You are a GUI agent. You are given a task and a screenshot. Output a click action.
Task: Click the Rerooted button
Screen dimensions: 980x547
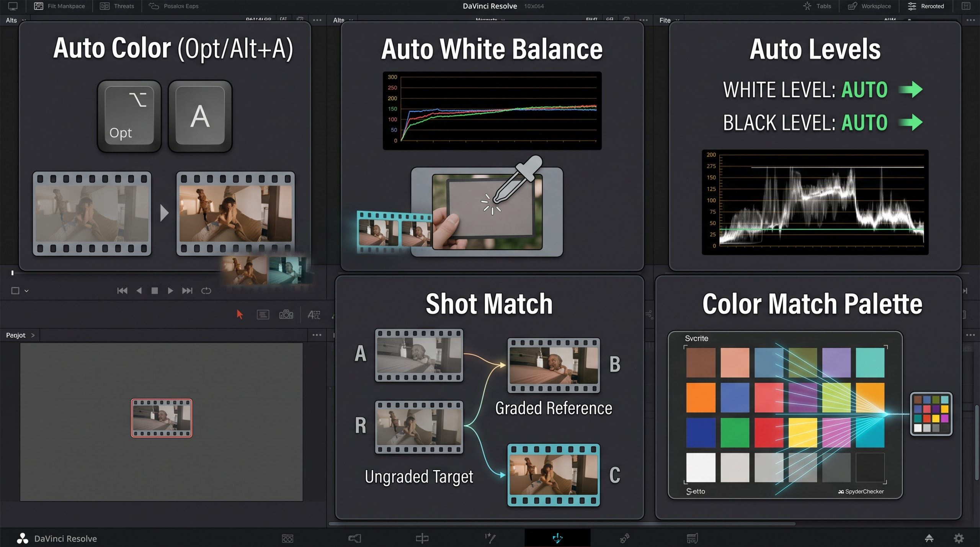tap(926, 6)
